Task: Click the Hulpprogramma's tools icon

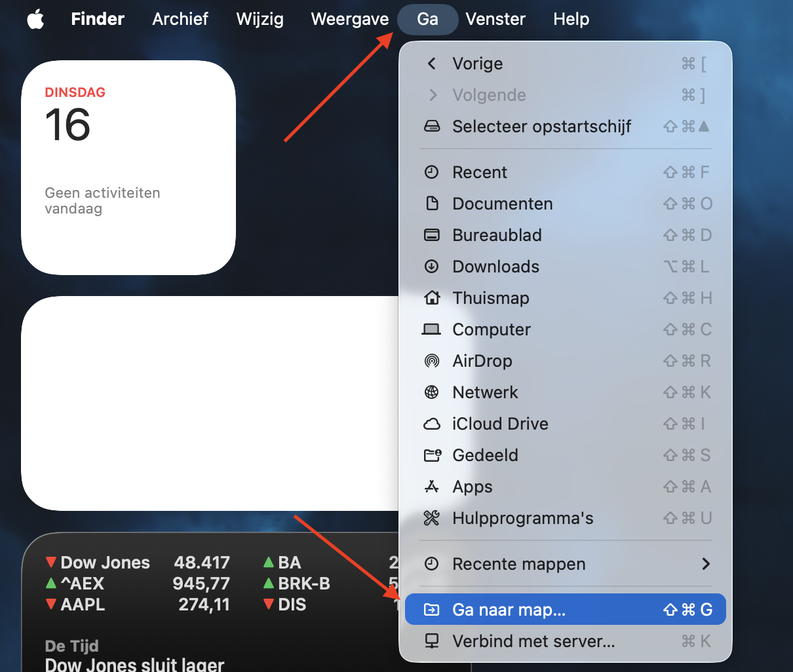Action: [x=432, y=517]
